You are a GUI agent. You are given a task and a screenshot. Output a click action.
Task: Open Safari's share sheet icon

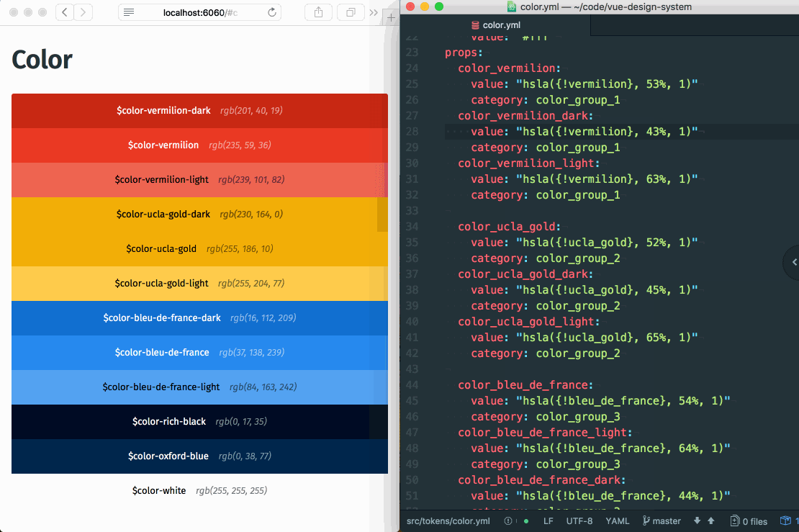(318, 12)
